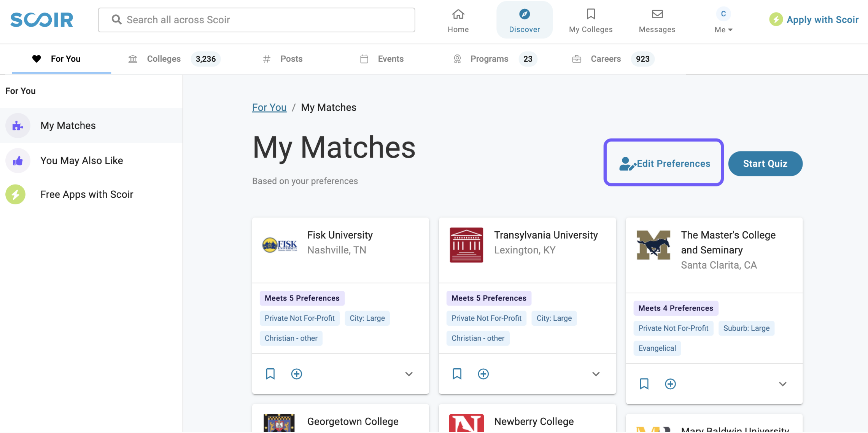Click Christian - other tag on Fisk card
Viewport: 868px width, 433px height.
coord(291,338)
